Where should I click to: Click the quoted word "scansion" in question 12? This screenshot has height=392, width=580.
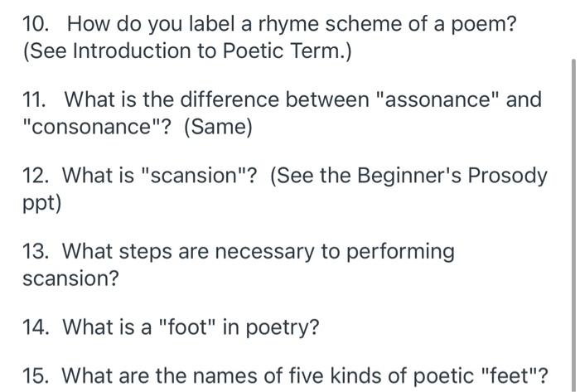(x=195, y=176)
